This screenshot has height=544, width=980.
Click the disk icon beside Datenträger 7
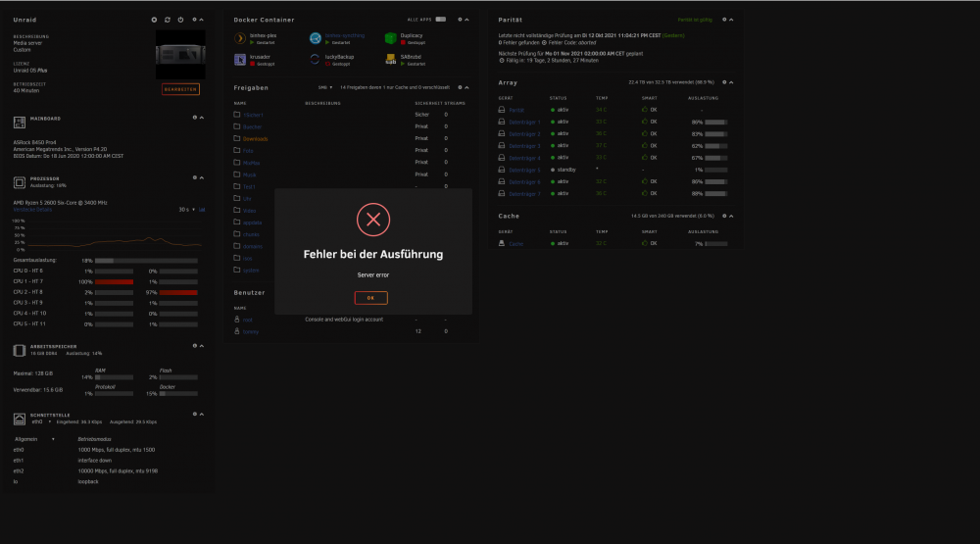[x=501, y=193]
